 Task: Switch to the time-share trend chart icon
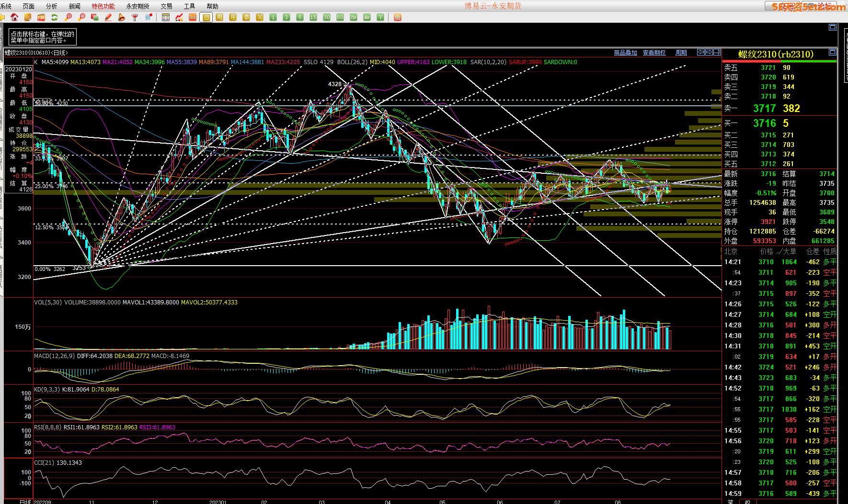pyautogui.click(x=179, y=17)
